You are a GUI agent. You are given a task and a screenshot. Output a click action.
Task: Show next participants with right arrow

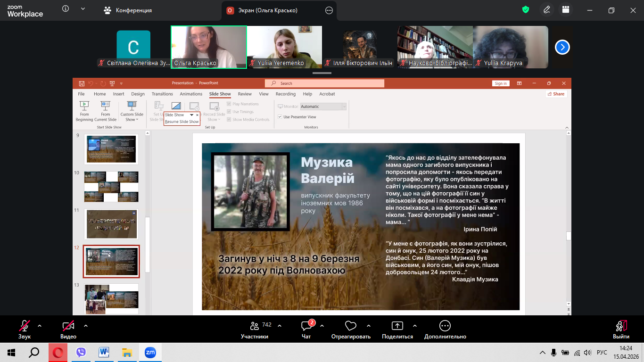(x=562, y=47)
